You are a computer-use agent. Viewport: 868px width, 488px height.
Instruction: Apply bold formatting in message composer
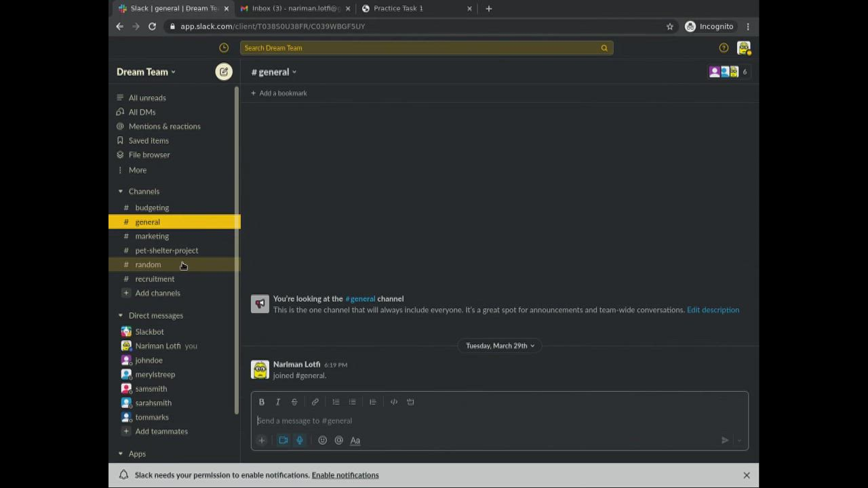pos(262,402)
